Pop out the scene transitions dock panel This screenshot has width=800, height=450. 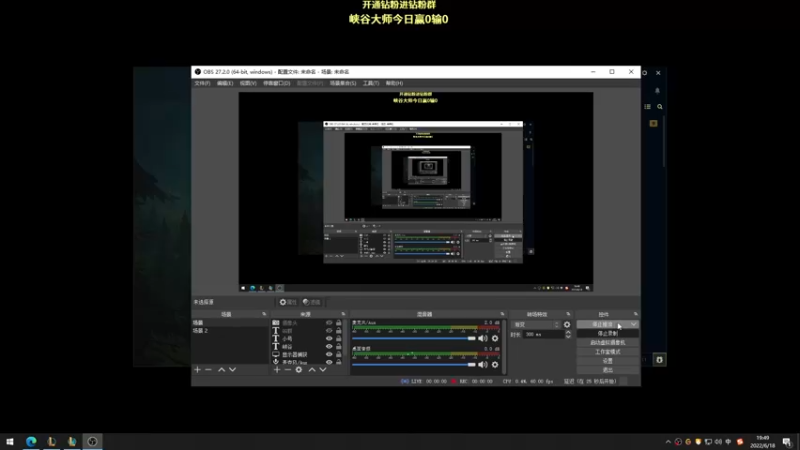pyautogui.click(x=568, y=314)
